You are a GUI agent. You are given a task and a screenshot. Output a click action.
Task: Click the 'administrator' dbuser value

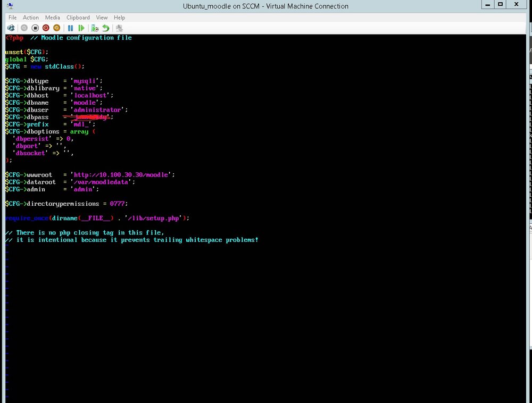[97, 110]
